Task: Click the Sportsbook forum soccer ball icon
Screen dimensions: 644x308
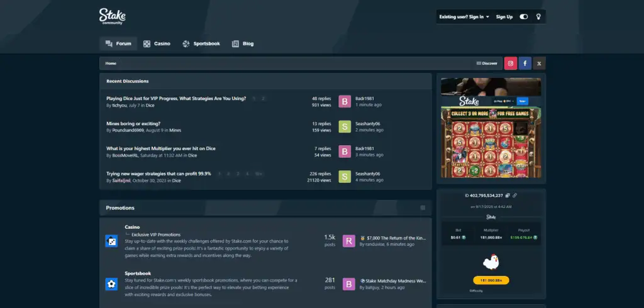Action: coord(111,284)
